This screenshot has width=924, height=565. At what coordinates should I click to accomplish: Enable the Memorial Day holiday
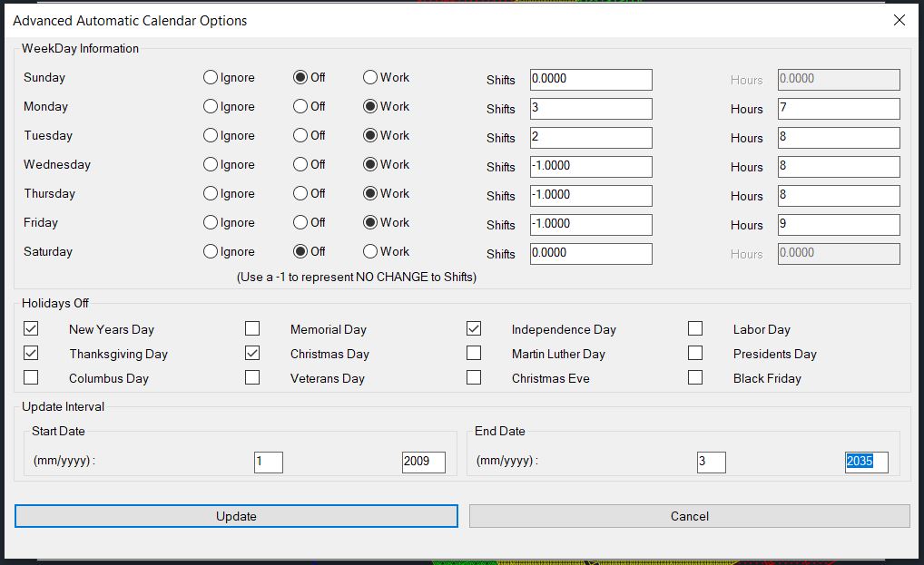252,328
